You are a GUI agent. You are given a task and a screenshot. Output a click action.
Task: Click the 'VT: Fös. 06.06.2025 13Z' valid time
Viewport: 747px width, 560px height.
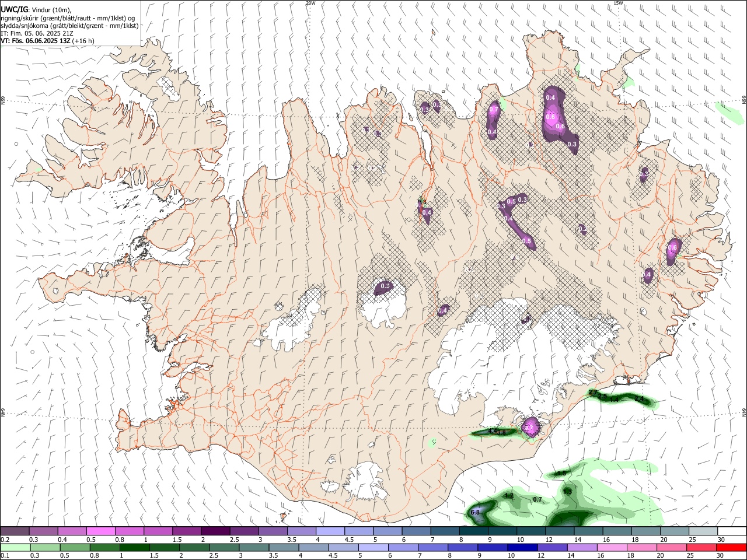(36, 41)
